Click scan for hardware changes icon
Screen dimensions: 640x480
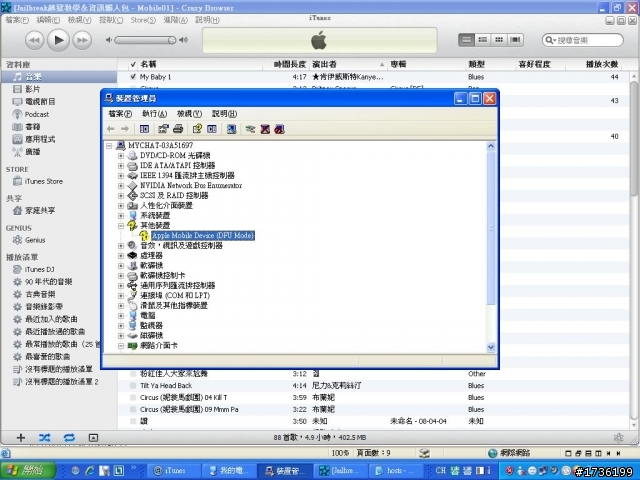[231, 129]
